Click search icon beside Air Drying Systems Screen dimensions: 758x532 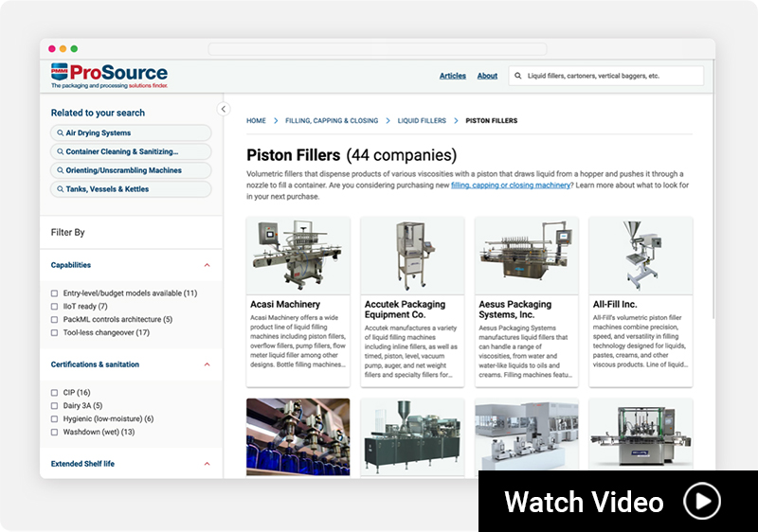click(x=61, y=133)
